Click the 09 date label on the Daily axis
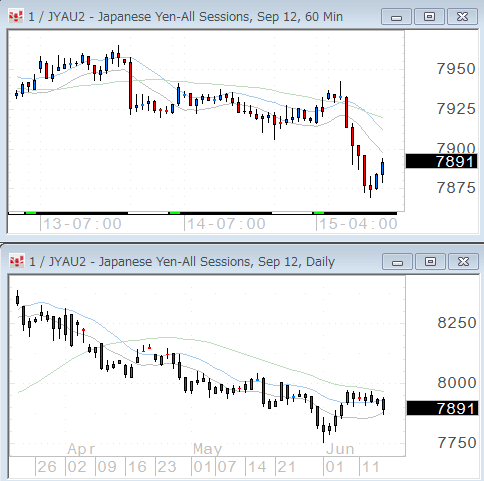Screen dimensions: 484x481 click(107, 467)
